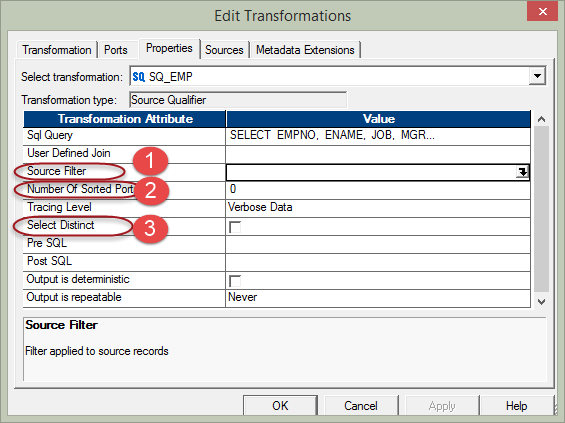Toggle the Output is deterministic checkbox
The width and height of the screenshot is (565, 423).
235,281
